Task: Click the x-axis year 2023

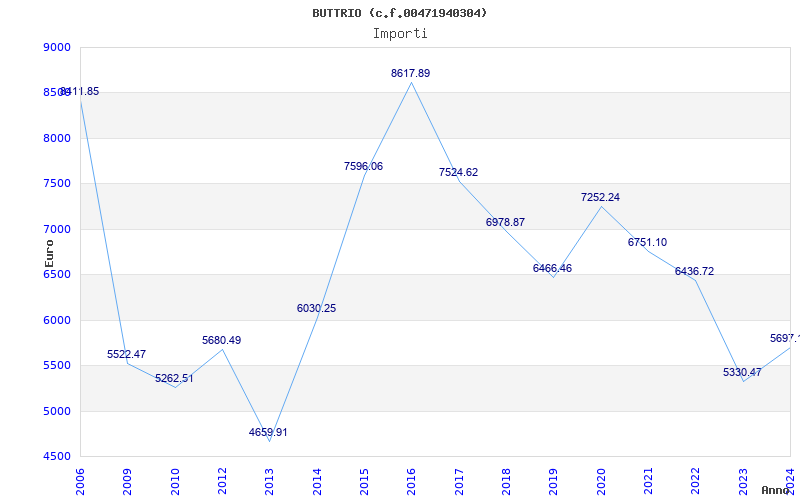Action: click(x=743, y=481)
